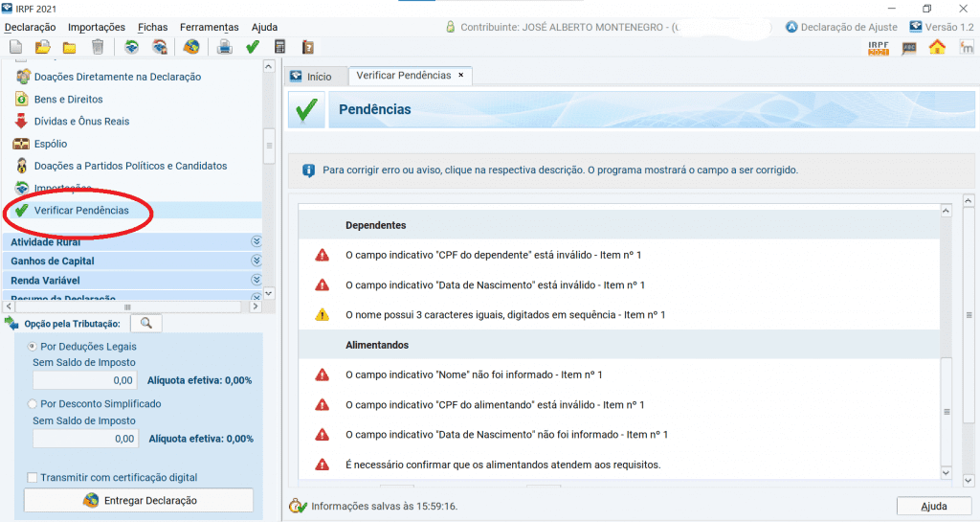Click the orange house icon

(937, 47)
